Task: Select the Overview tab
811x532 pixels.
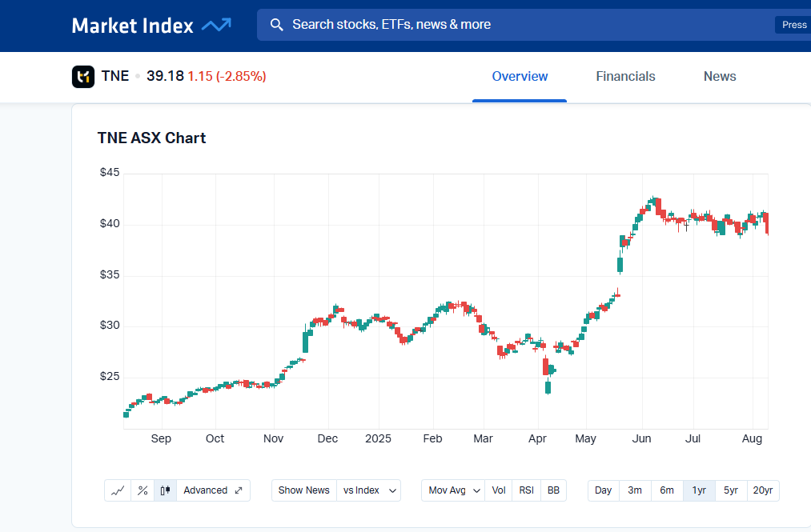Action: 520,77
